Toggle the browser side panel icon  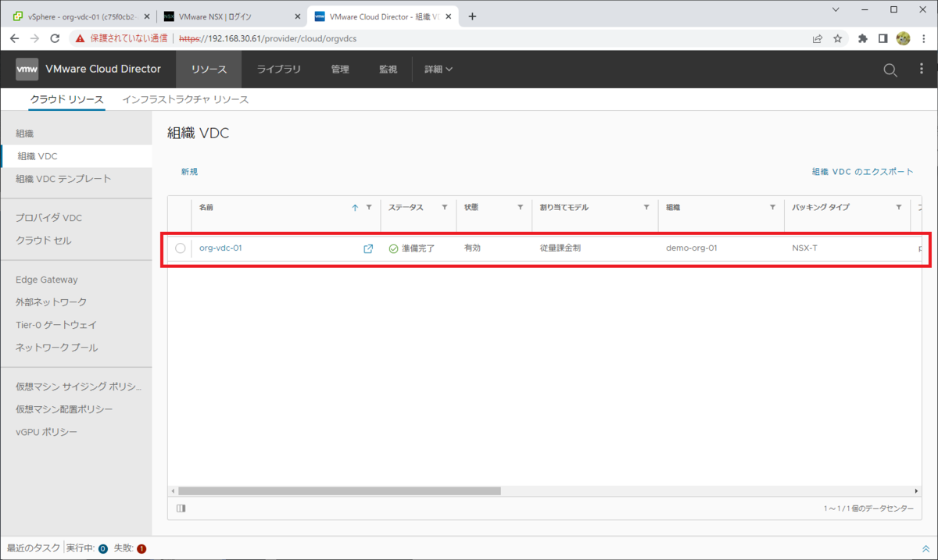[883, 37]
